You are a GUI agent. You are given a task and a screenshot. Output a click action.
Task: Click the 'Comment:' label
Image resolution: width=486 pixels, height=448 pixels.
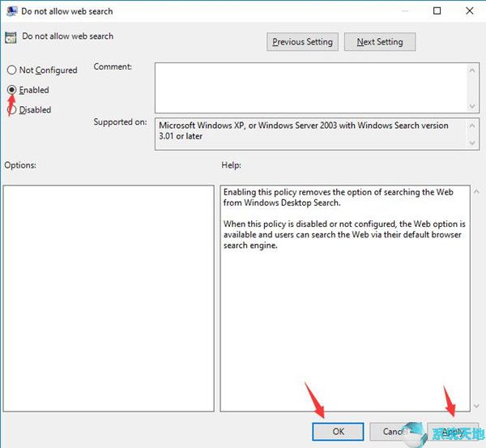click(113, 66)
